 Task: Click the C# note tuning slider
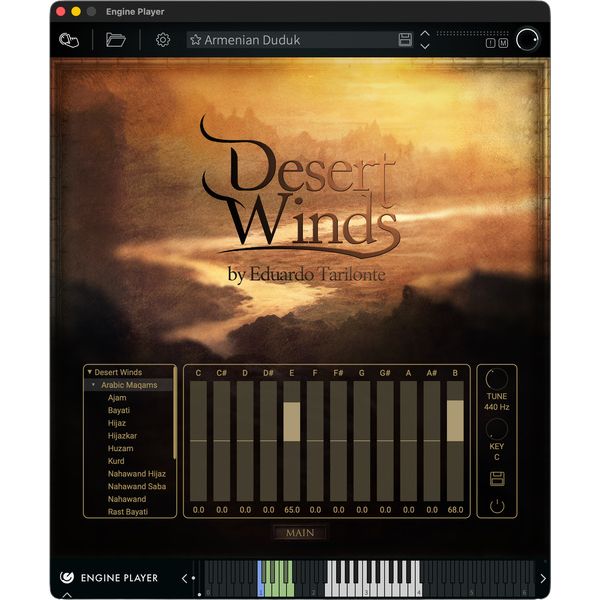pos(222,441)
